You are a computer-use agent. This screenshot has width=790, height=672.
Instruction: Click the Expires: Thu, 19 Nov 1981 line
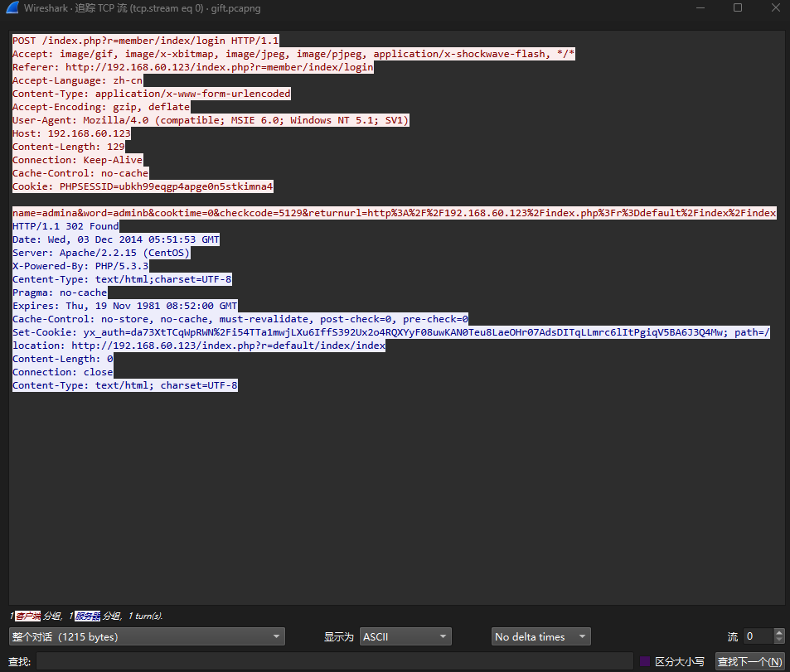(x=125, y=306)
